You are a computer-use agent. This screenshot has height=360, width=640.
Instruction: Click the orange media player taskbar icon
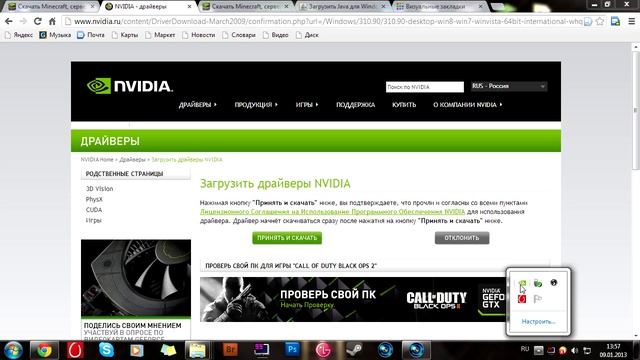click(137, 350)
